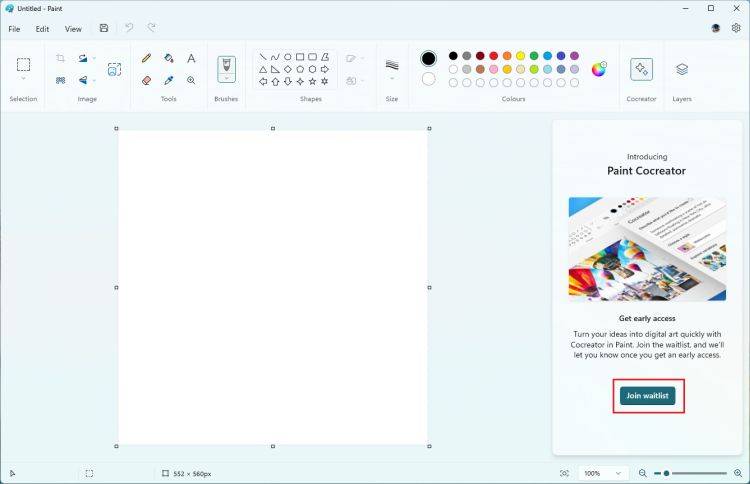Open the Edit menu
The height and width of the screenshot is (484, 750).
coord(42,29)
